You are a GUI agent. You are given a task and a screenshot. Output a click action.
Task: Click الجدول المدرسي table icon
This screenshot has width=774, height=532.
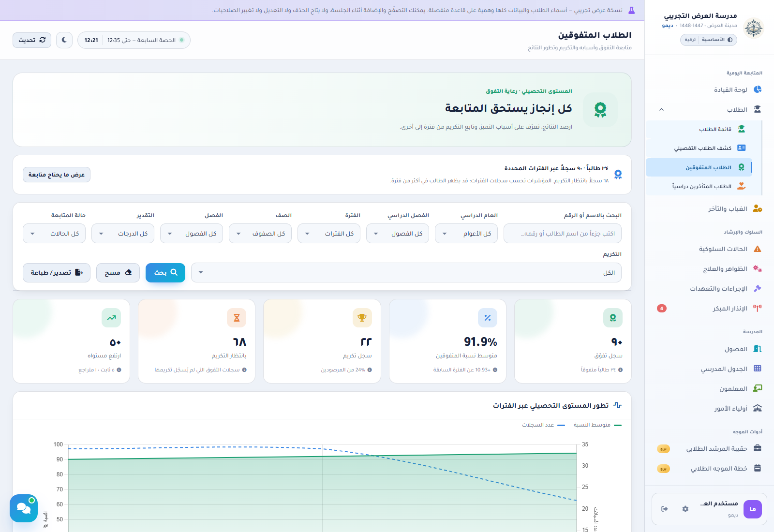click(758, 369)
